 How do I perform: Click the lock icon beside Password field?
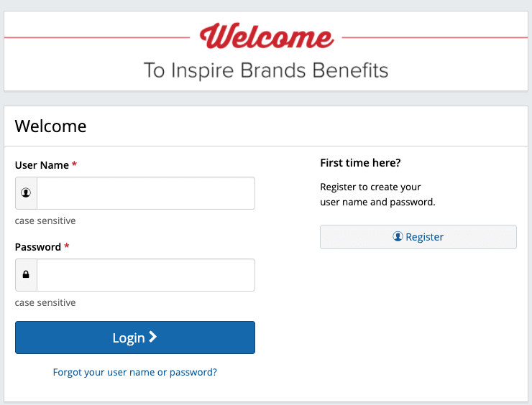26,275
